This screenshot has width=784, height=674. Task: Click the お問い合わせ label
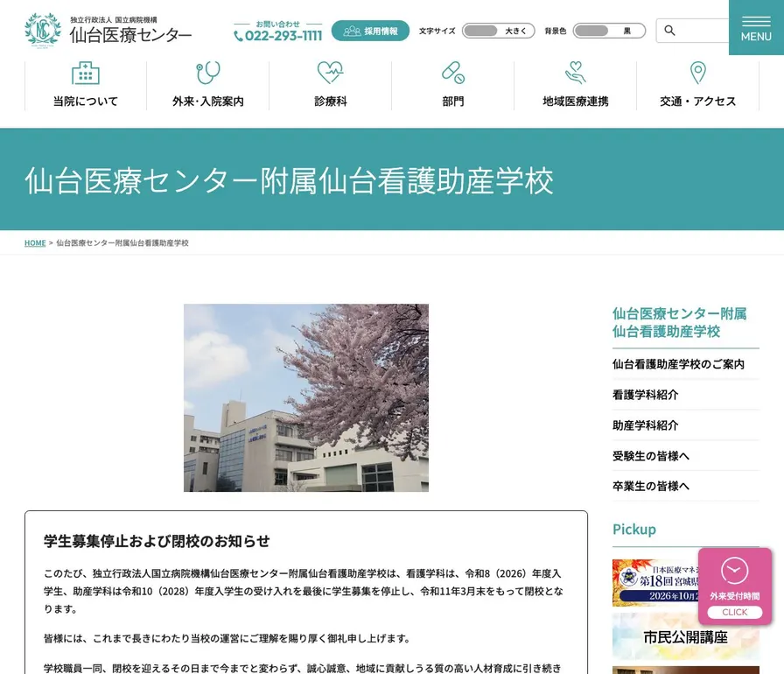click(278, 24)
